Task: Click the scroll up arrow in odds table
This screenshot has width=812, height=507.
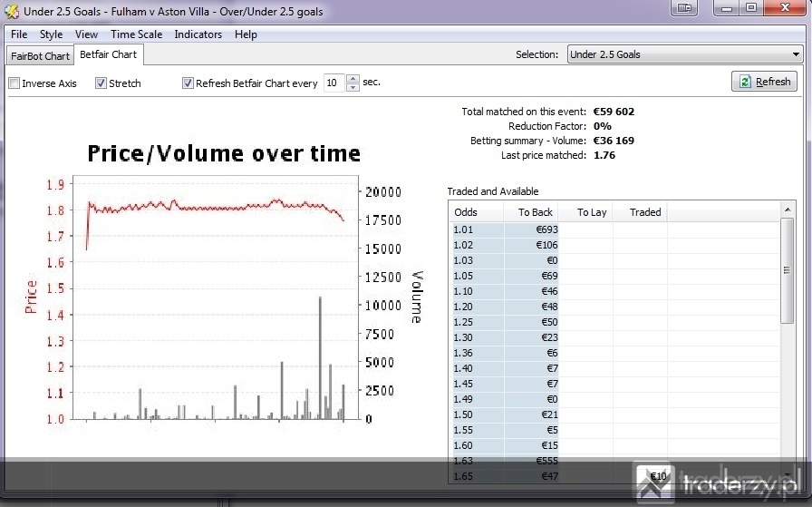Action: click(x=788, y=210)
